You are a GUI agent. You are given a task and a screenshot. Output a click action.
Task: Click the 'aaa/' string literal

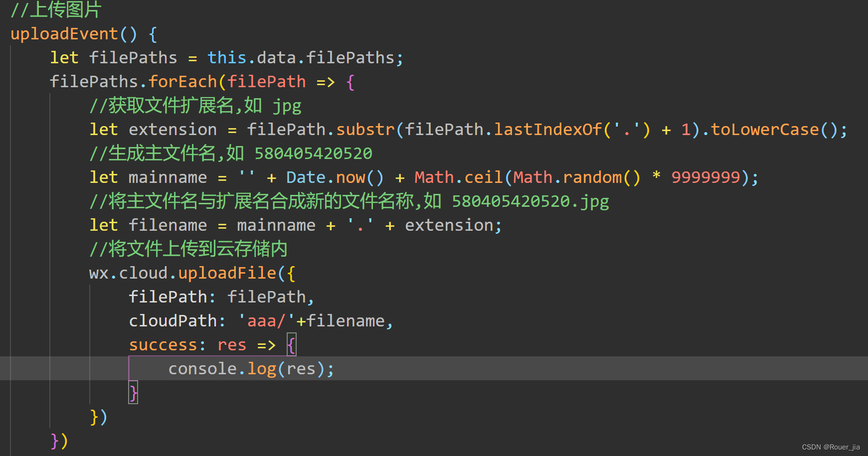click(x=266, y=321)
